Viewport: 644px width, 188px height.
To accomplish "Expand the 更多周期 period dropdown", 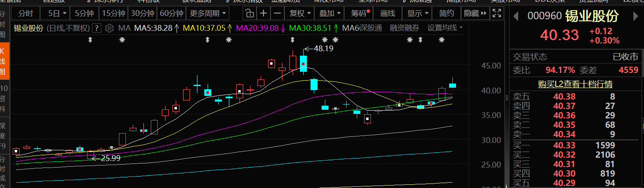I will [x=208, y=14].
